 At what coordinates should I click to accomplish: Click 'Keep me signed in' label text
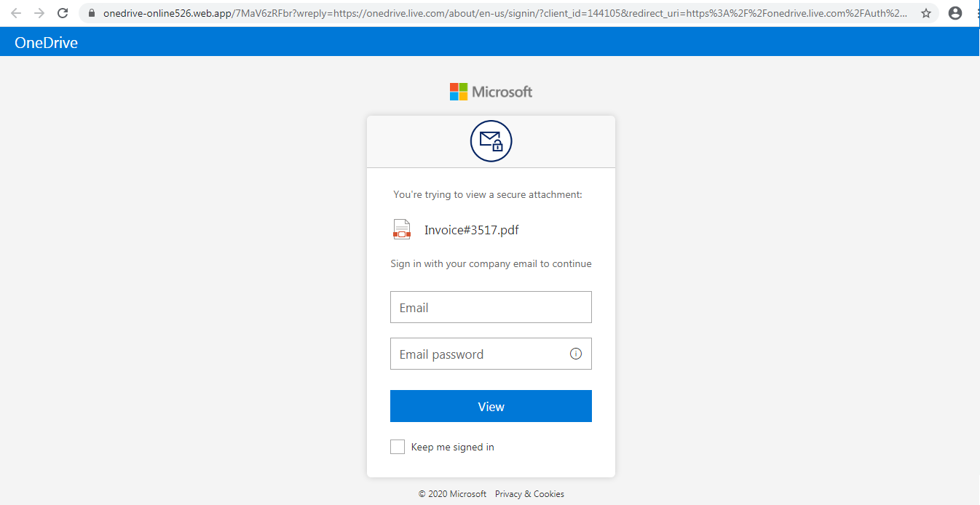[453, 447]
